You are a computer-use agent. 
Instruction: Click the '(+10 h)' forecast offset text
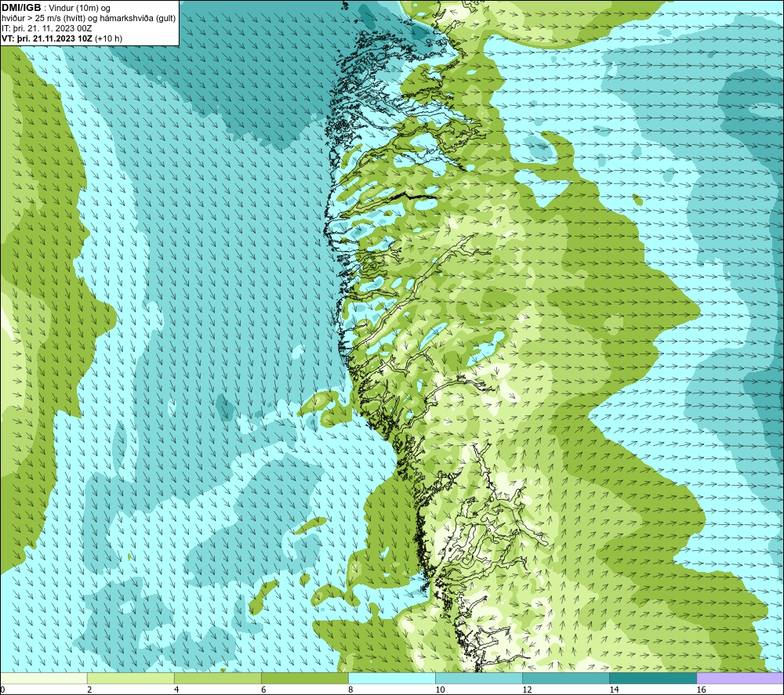pos(108,38)
